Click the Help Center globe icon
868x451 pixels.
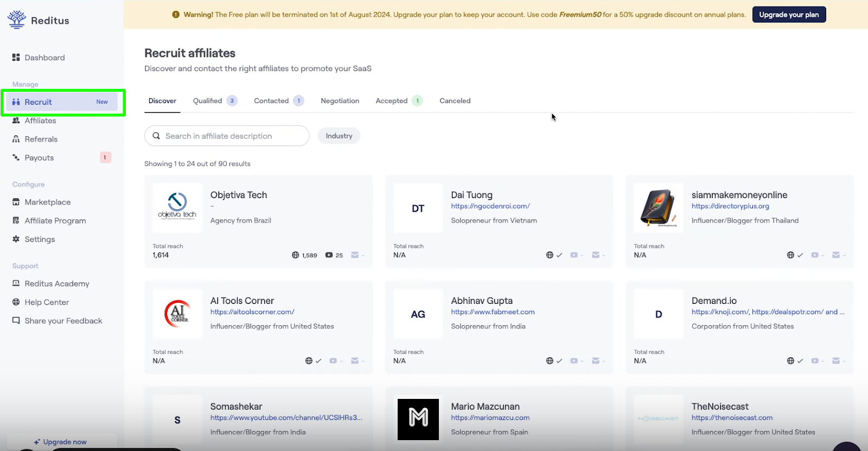tap(16, 302)
